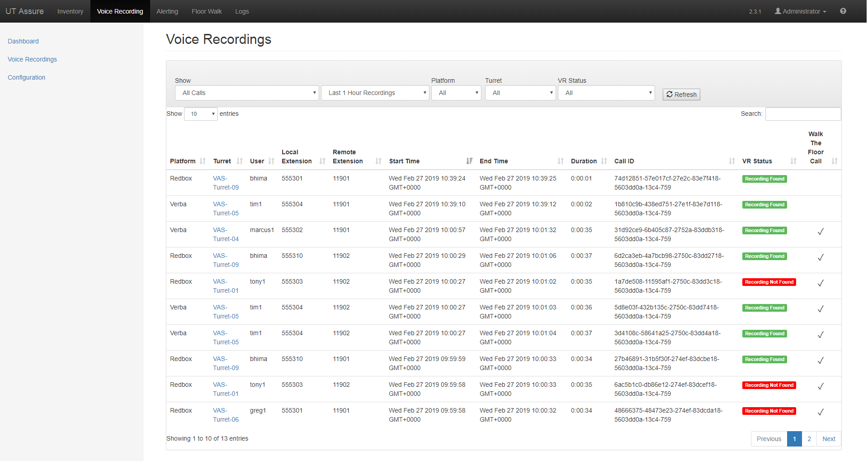Sort by Duration column arrows
This screenshot has height=461, width=868.
[x=604, y=161]
